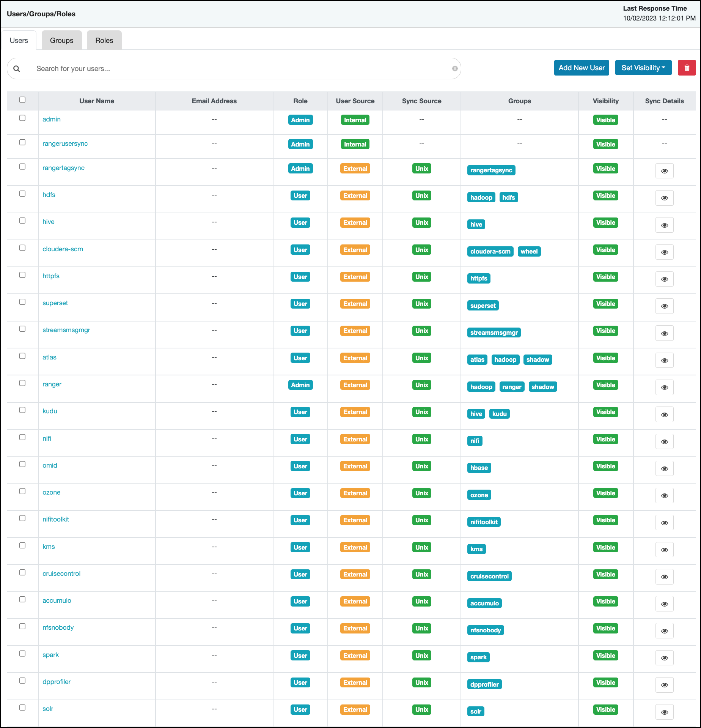View sync details eye icon for hdfs
Viewport: 701px width, 728px height.
[x=664, y=198]
